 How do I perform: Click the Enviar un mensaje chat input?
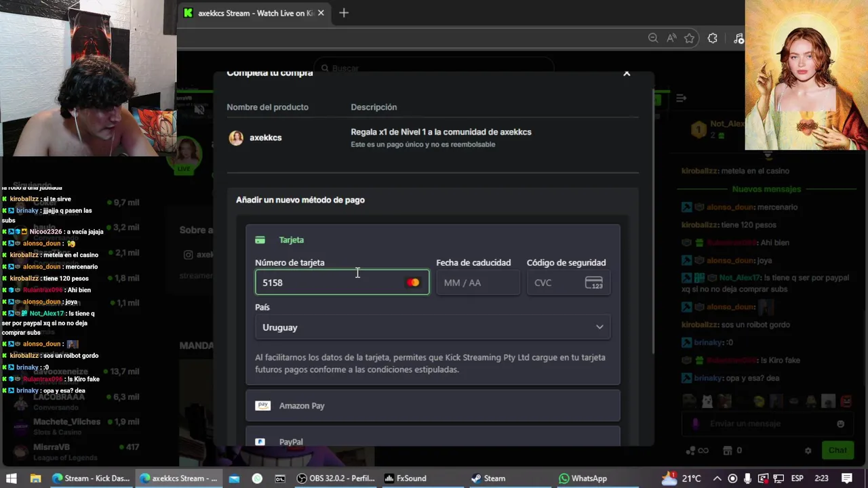766,424
